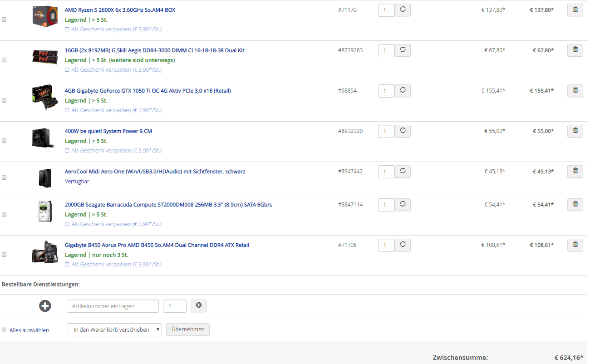Click the Artikelnummer eintragen input field
The width and height of the screenshot is (590, 364).
click(x=113, y=306)
